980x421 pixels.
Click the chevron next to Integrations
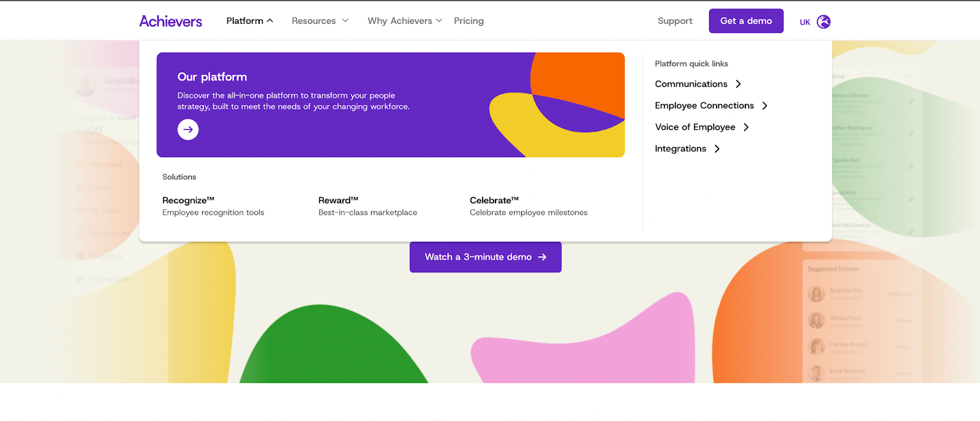pos(717,149)
